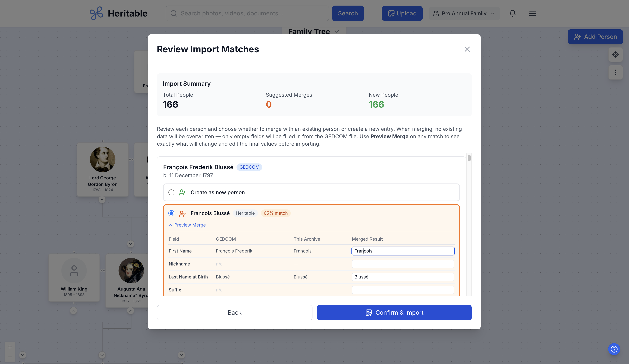Zoom out with the minus icon
This screenshot has width=629, height=364.
tap(10, 357)
